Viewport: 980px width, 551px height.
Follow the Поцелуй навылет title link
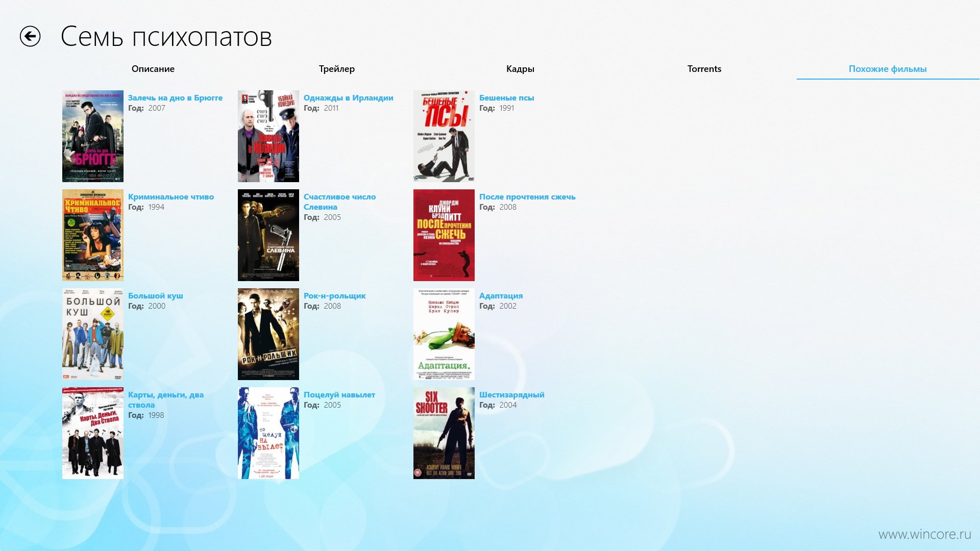pyautogui.click(x=339, y=395)
